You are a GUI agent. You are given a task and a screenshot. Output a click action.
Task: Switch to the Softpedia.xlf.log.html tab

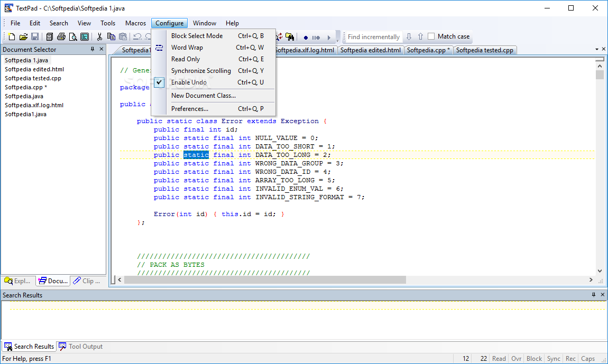click(305, 50)
